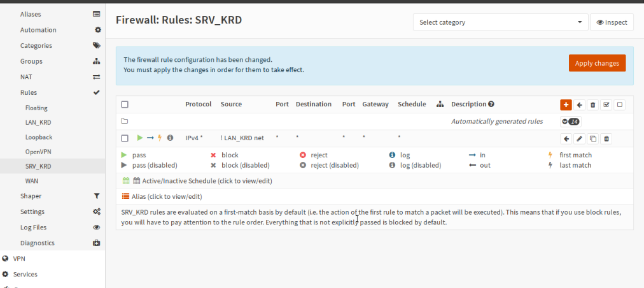Check the select-all rules checkbox in the header

(125, 104)
